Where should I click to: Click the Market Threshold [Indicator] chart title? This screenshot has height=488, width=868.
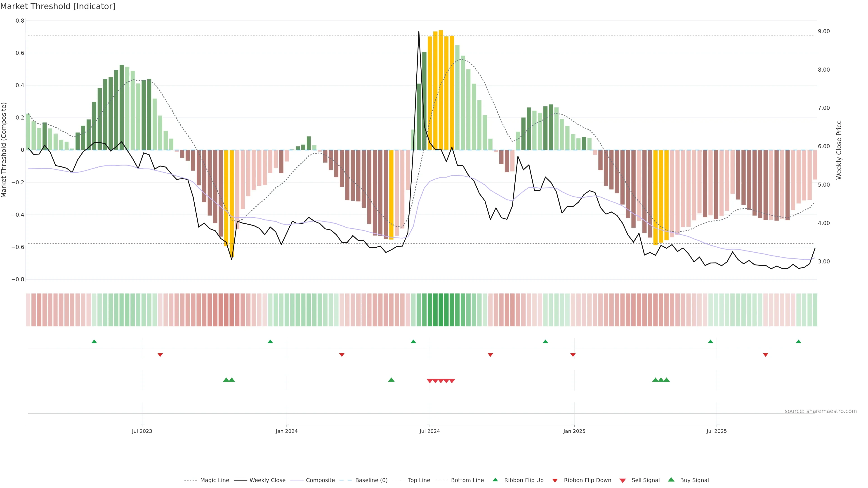[58, 6]
